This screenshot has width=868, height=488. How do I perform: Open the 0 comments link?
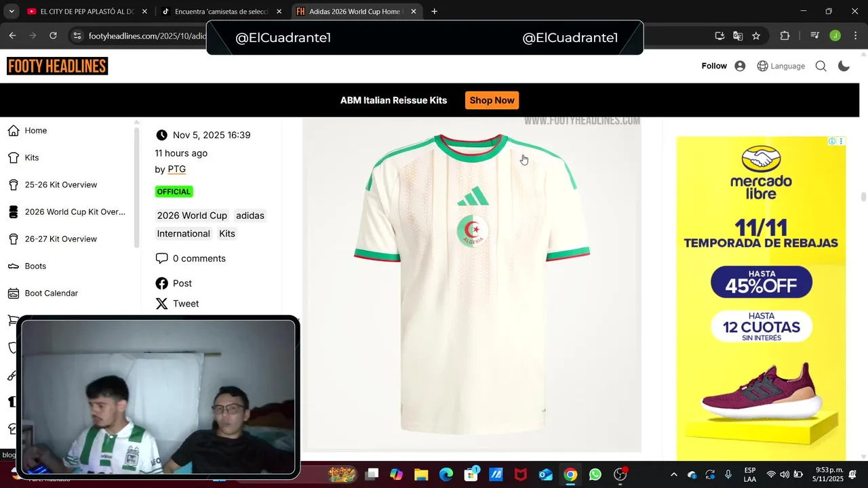pos(191,258)
